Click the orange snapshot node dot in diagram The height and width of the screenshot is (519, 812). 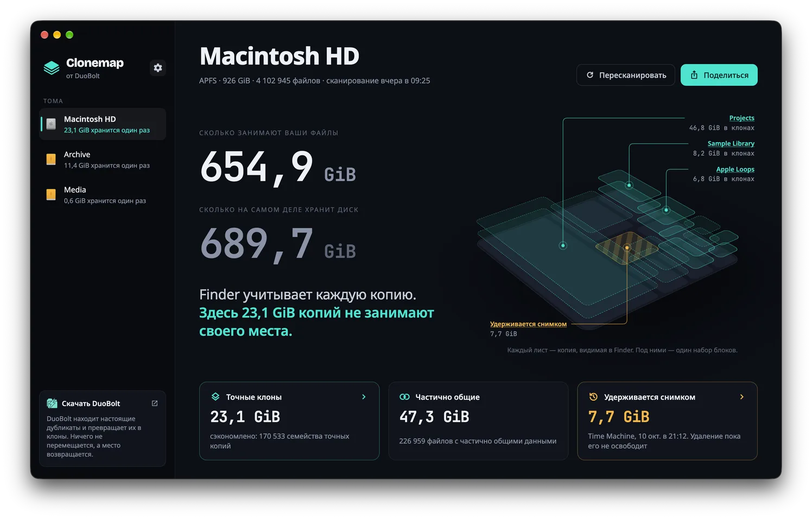coord(627,248)
